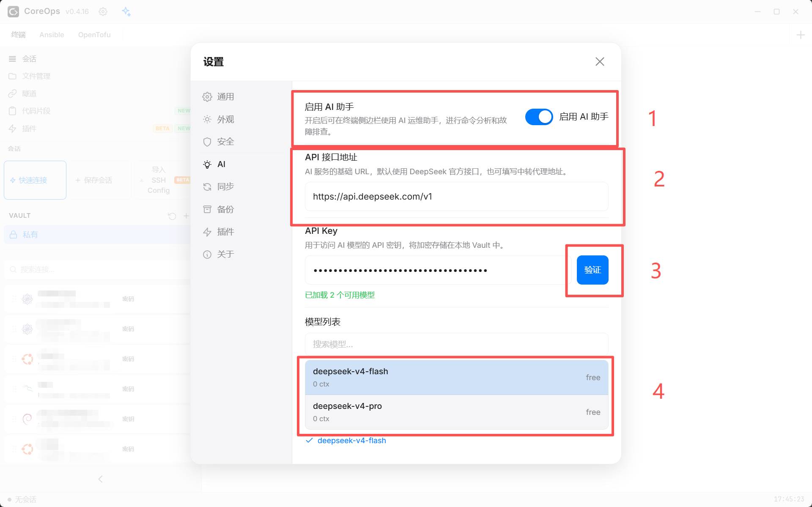Open the 备份 settings section
812x507 pixels.
tap(241, 209)
